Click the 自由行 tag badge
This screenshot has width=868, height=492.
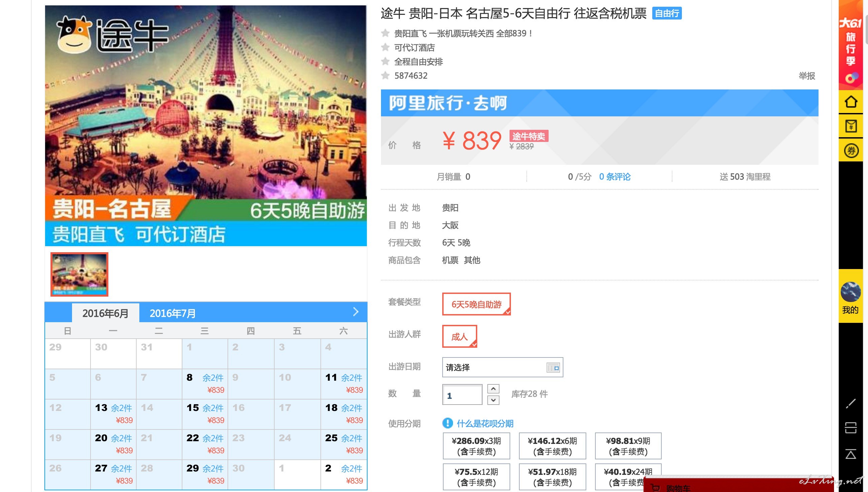(667, 13)
